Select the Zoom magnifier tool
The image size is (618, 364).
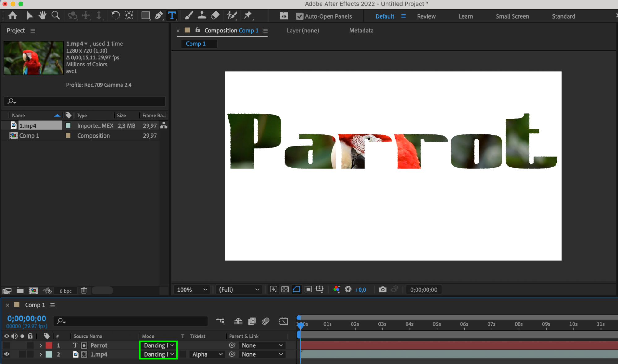tap(56, 15)
